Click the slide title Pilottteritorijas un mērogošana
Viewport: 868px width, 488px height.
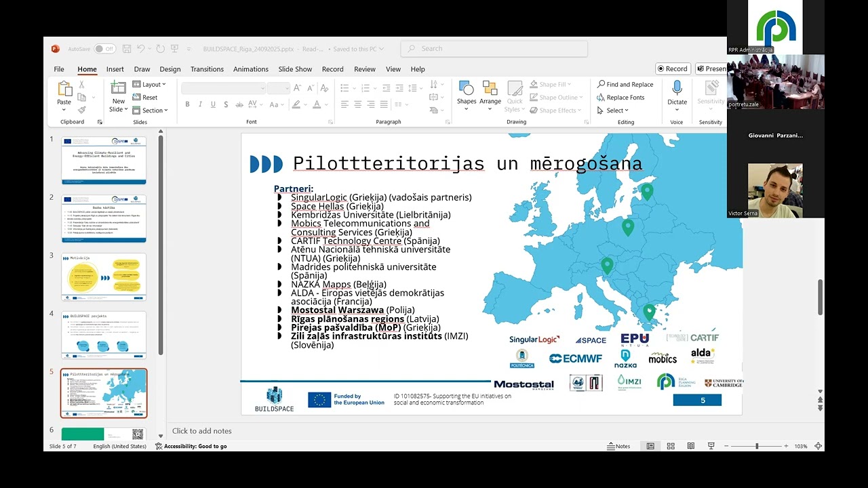click(467, 164)
